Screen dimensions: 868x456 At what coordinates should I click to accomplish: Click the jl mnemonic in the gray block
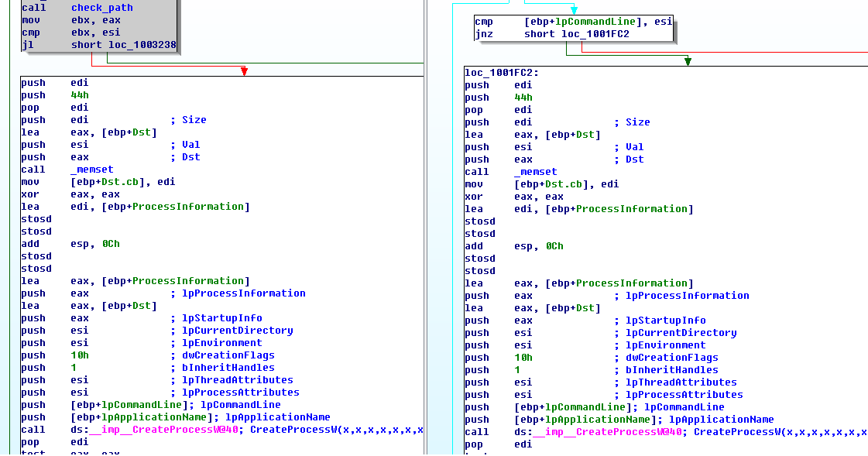(x=27, y=45)
